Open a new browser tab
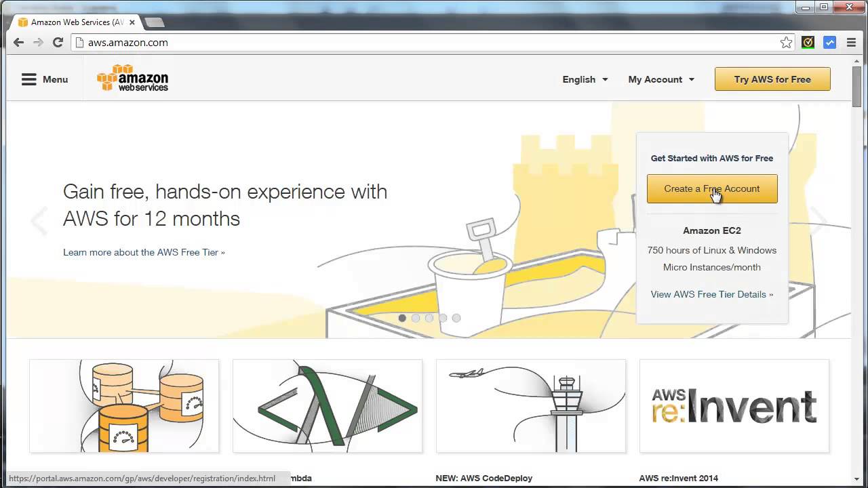The height and width of the screenshot is (488, 868). pos(155,22)
